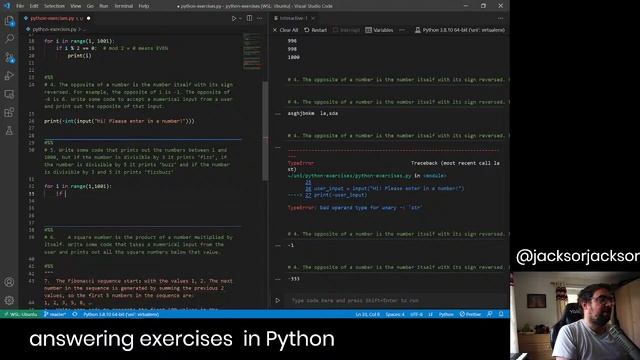
Task: Open the Go menu
Action: [x=90, y=6]
